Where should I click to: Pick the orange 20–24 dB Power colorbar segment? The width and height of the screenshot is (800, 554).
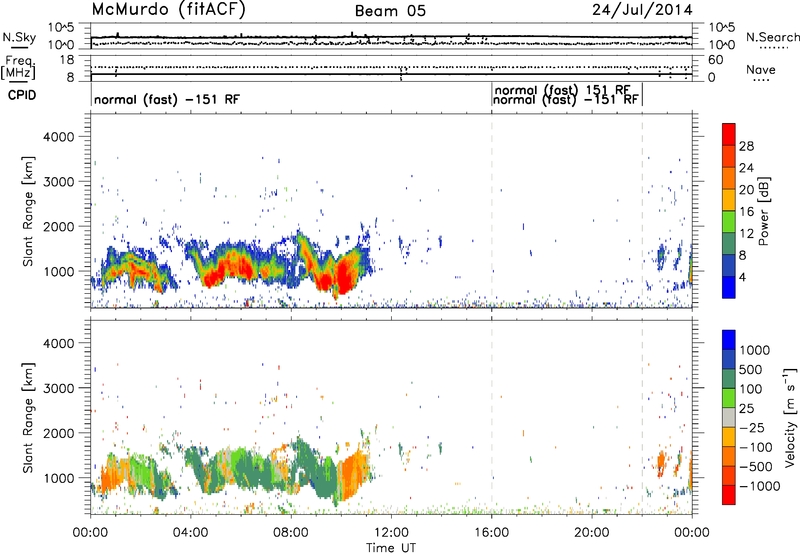pyautogui.click(x=729, y=179)
